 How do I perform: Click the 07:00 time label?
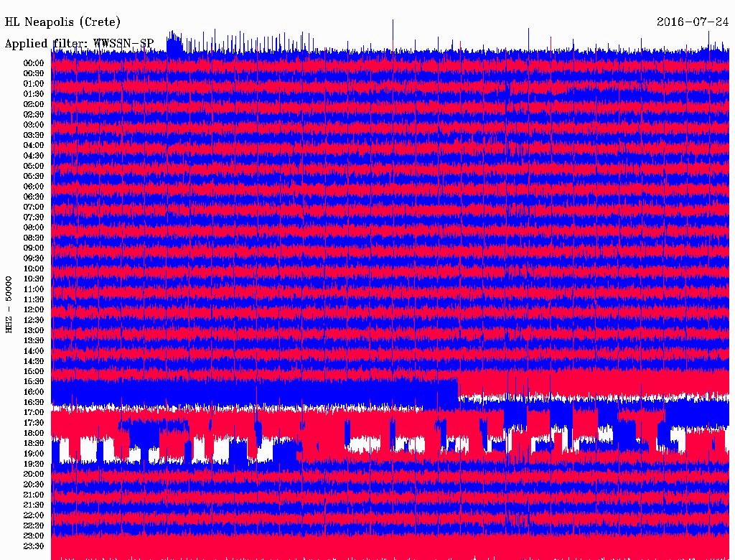tap(34, 207)
